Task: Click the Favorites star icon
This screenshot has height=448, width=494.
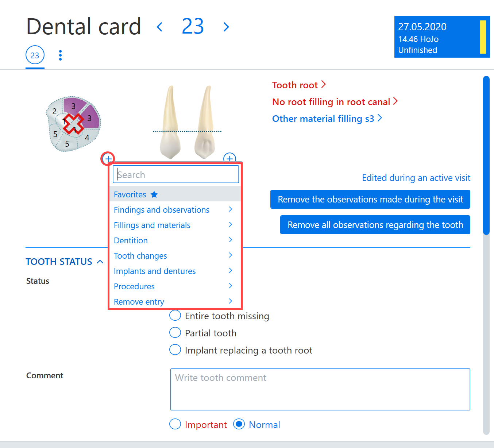Action: [x=154, y=194]
